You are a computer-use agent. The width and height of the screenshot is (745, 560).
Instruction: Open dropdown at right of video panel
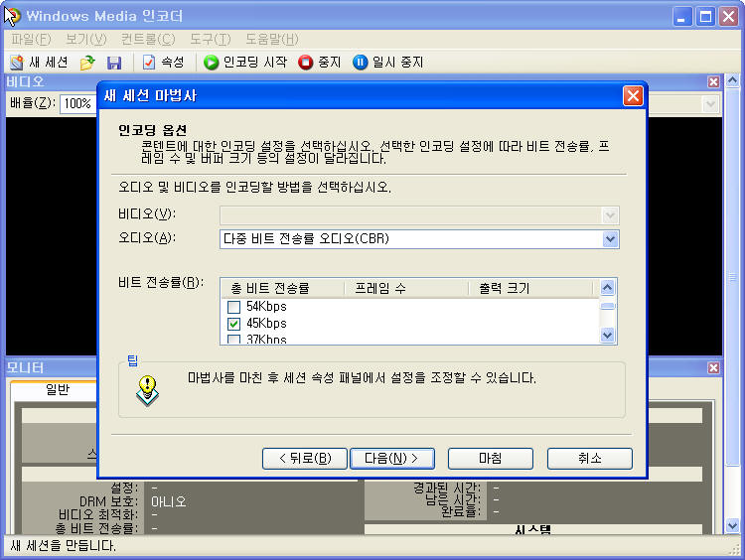710,104
